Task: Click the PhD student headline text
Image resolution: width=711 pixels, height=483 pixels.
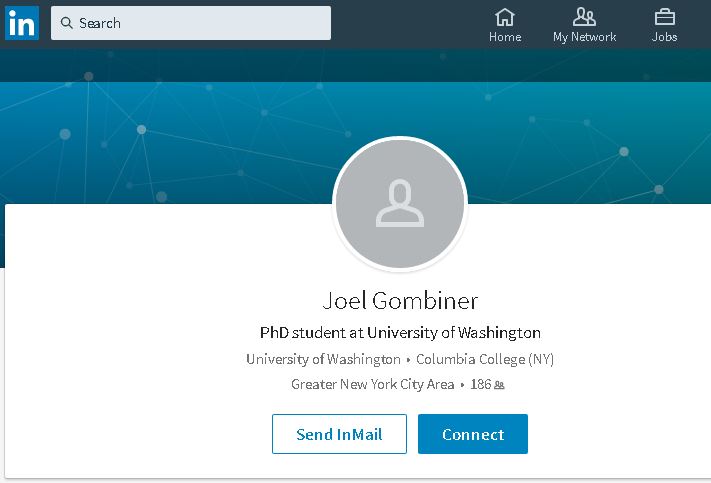Action: point(400,333)
